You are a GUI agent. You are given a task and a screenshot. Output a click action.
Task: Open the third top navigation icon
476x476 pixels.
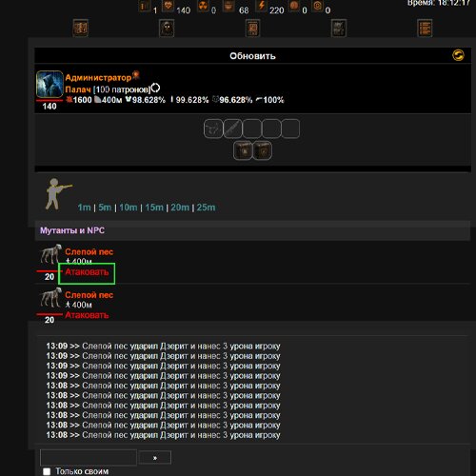pos(252,29)
